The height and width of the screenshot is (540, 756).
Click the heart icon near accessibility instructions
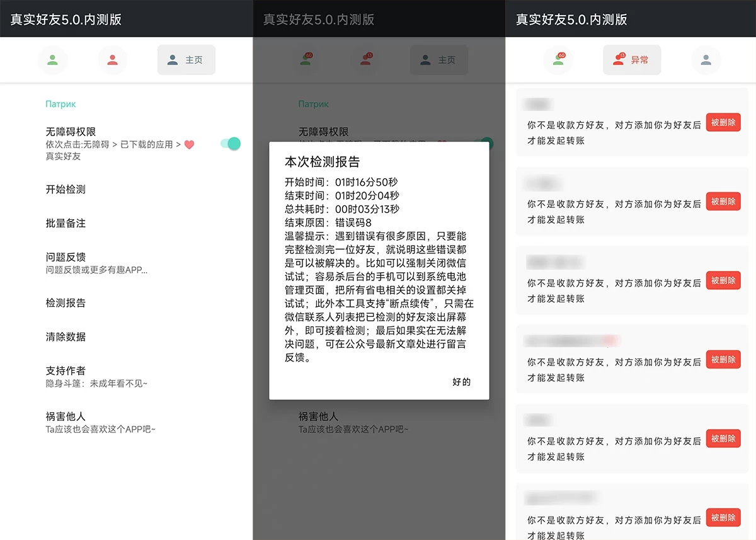click(x=190, y=144)
